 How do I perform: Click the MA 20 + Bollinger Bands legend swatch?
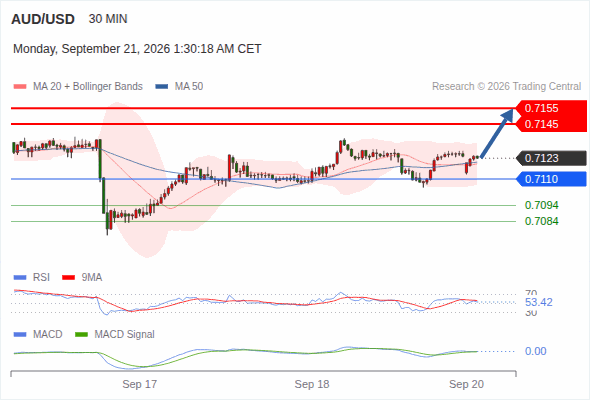pos(20,87)
